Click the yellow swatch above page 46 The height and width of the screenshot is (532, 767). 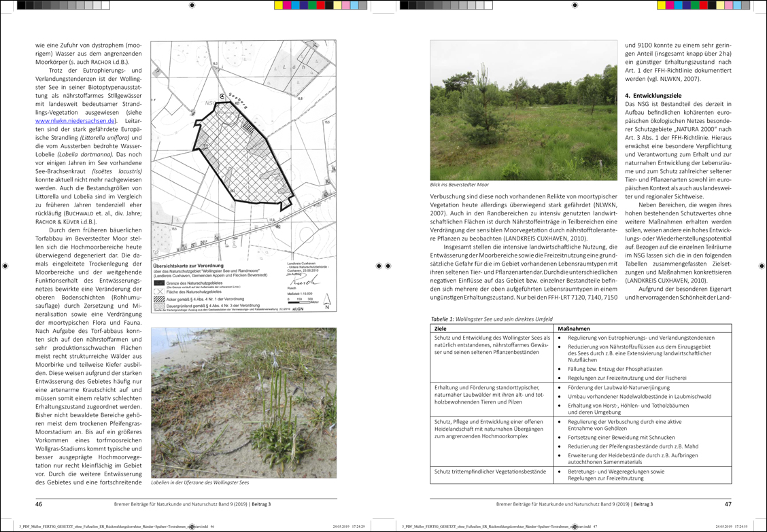pyautogui.click(x=278, y=5)
